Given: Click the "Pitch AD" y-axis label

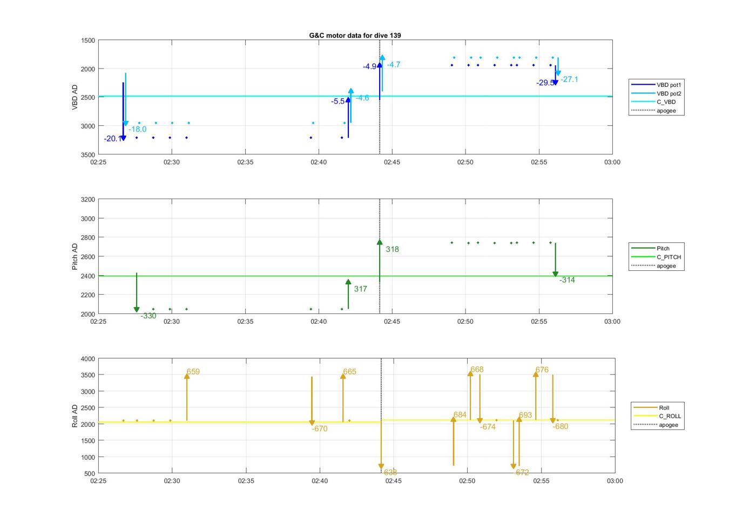Looking at the screenshot, I should [x=75, y=256].
